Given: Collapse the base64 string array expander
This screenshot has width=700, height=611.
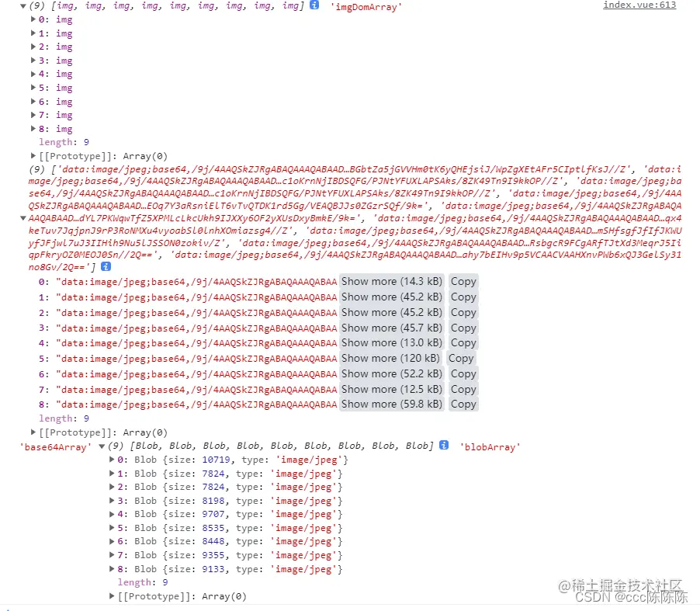Looking at the screenshot, I should coord(23,218).
